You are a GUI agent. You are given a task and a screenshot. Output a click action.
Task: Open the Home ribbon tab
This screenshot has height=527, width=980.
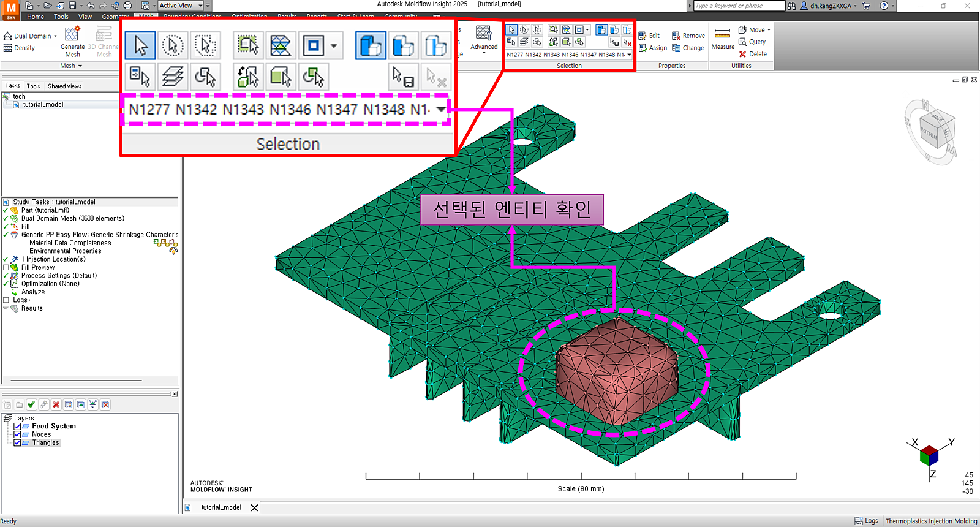(36, 17)
